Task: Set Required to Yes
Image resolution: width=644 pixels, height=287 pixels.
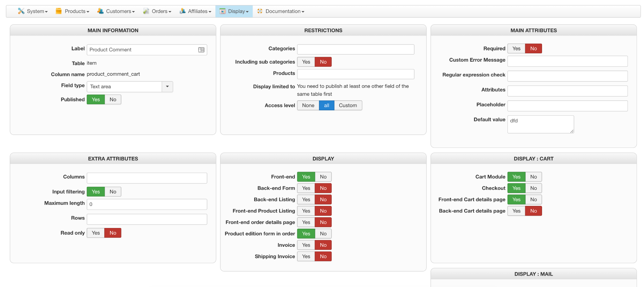Action: pyautogui.click(x=517, y=49)
